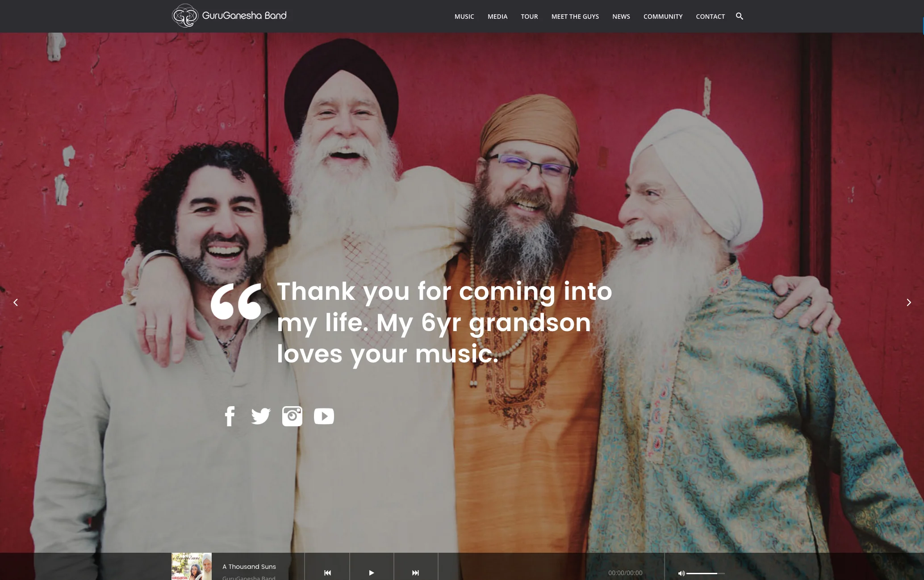
Task: Visit the Contact page
Action: (710, 17)
